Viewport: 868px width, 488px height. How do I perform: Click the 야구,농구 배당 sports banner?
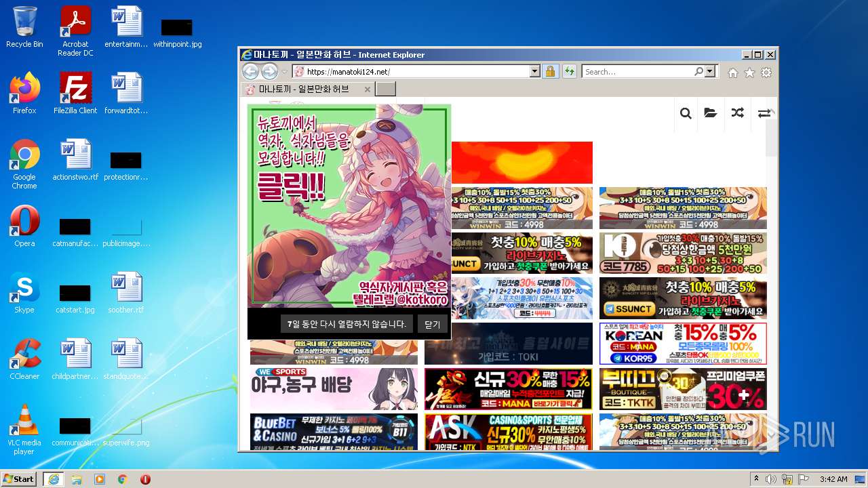point(334,389)
